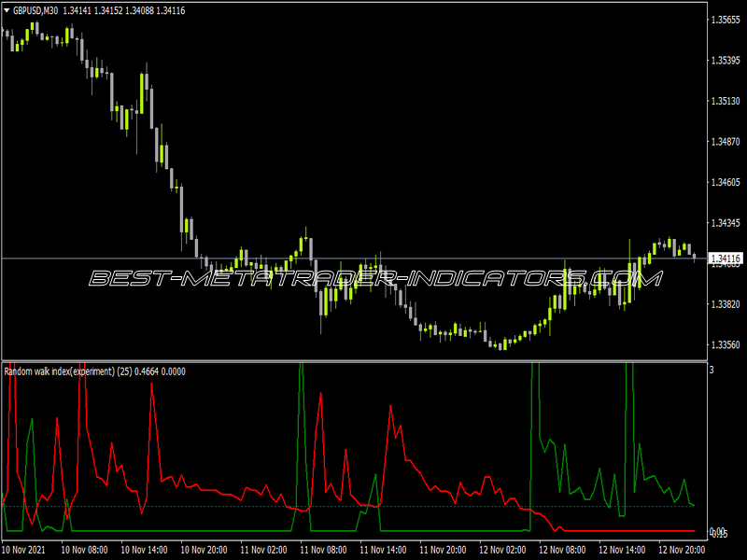
Task: Click the indicator values 0.4664 0.0000
Action: point(160,371)
